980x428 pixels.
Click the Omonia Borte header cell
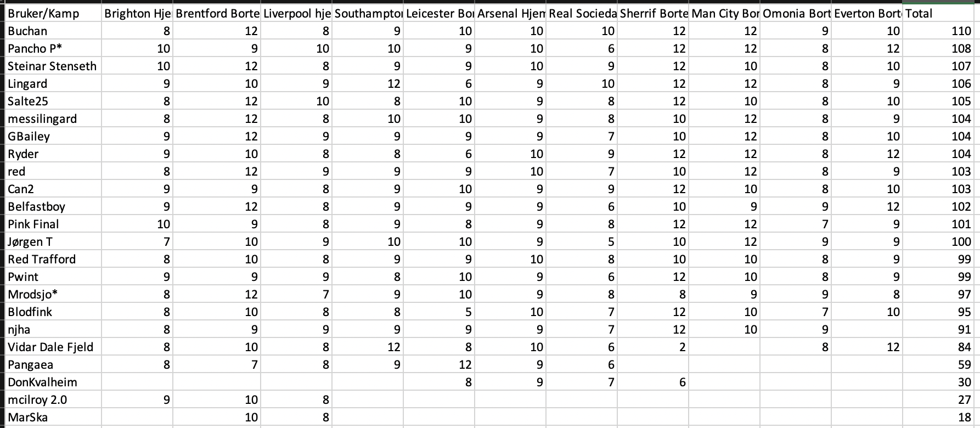[x=796, y=13]
